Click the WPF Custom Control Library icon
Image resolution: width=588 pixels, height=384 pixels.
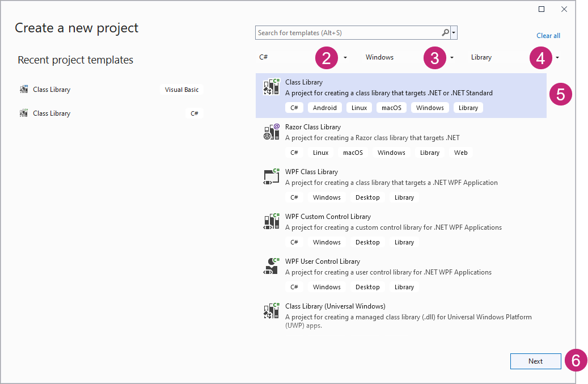(x=272, y=221)
